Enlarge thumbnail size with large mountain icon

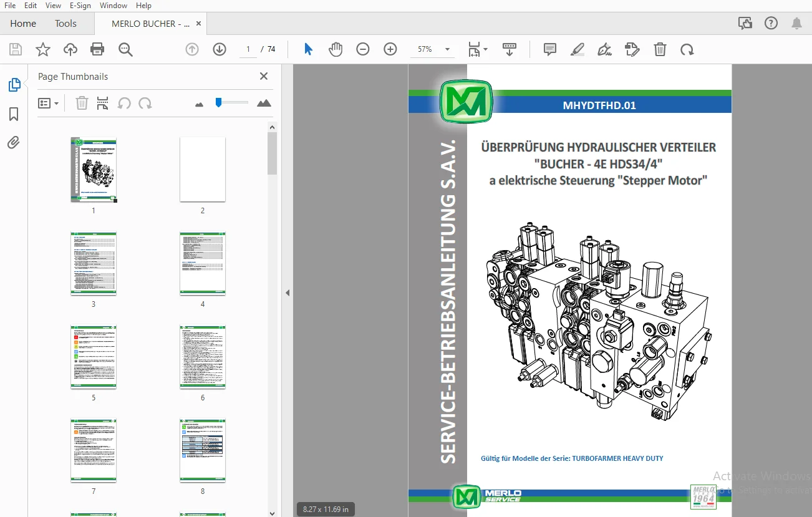[264, 103]
